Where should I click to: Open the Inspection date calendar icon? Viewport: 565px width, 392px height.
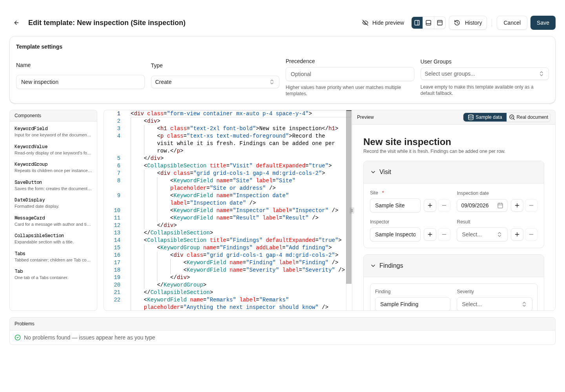pyautogui.click(x=500, y=205)
